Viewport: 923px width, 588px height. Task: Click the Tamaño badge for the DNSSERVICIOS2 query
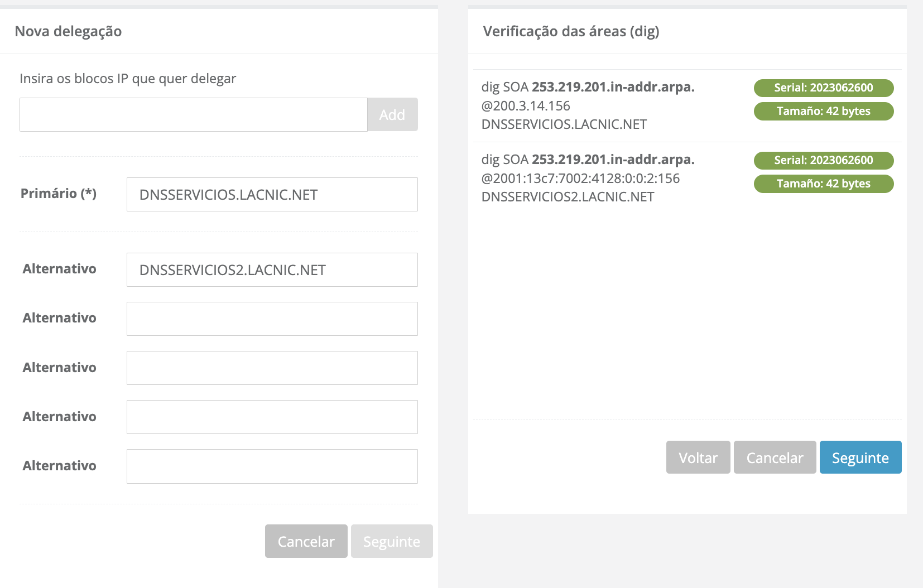pos(823,184)
